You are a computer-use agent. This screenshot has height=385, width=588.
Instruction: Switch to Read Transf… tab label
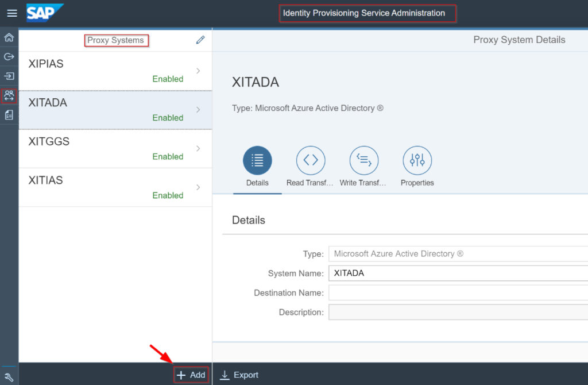(310, 183)
